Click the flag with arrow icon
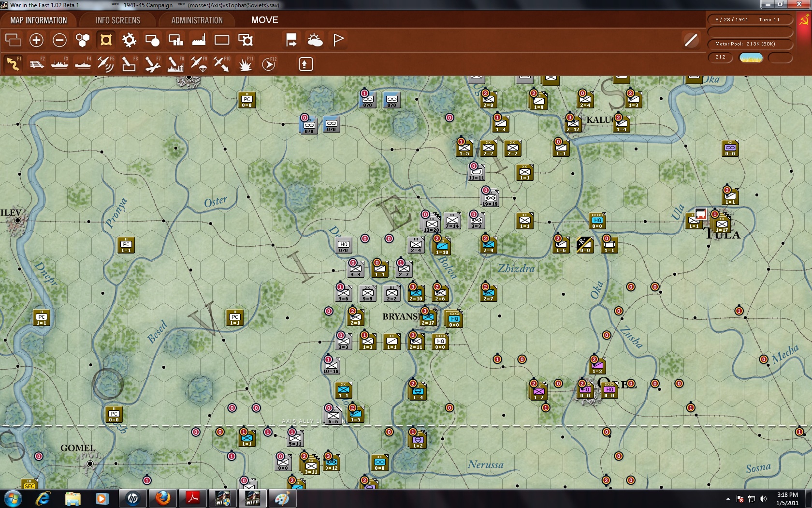 [291, 40]
